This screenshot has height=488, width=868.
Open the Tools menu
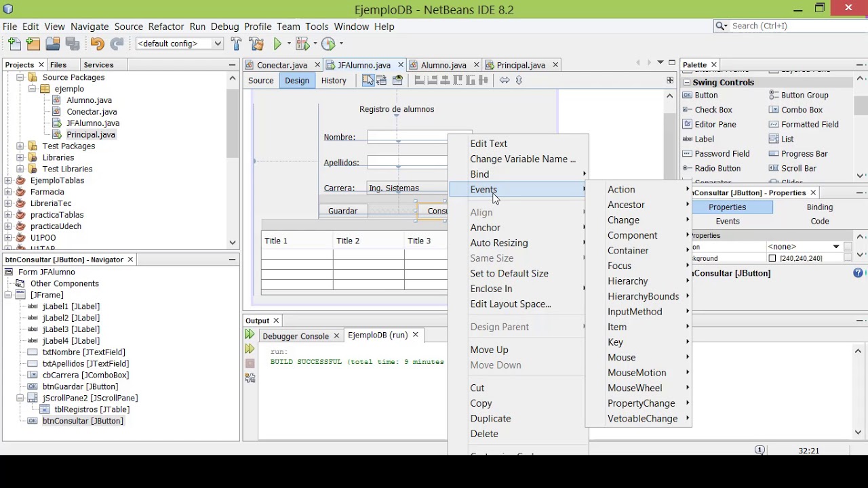(x=317, y=26)
